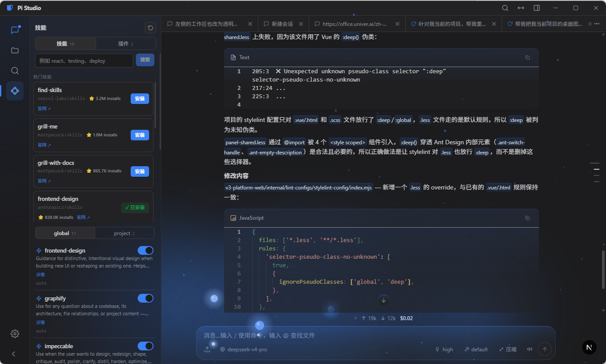
Task: Open the deepseek-v4-pro model selector
Action: click(243, 350)
